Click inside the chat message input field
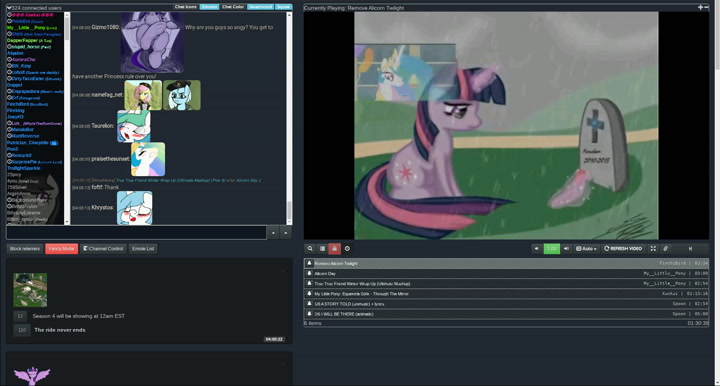Screen dimensions: 720x386 [136, 233]
